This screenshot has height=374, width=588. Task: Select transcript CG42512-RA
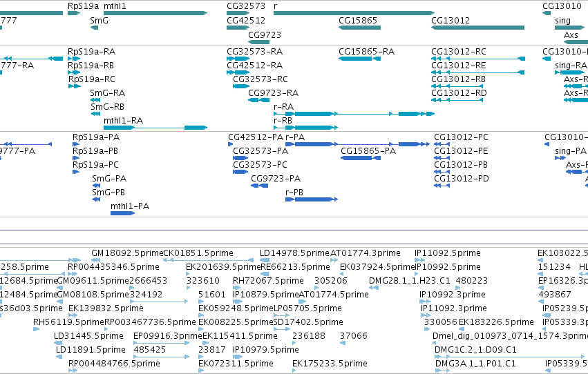(x=238, y=72)
